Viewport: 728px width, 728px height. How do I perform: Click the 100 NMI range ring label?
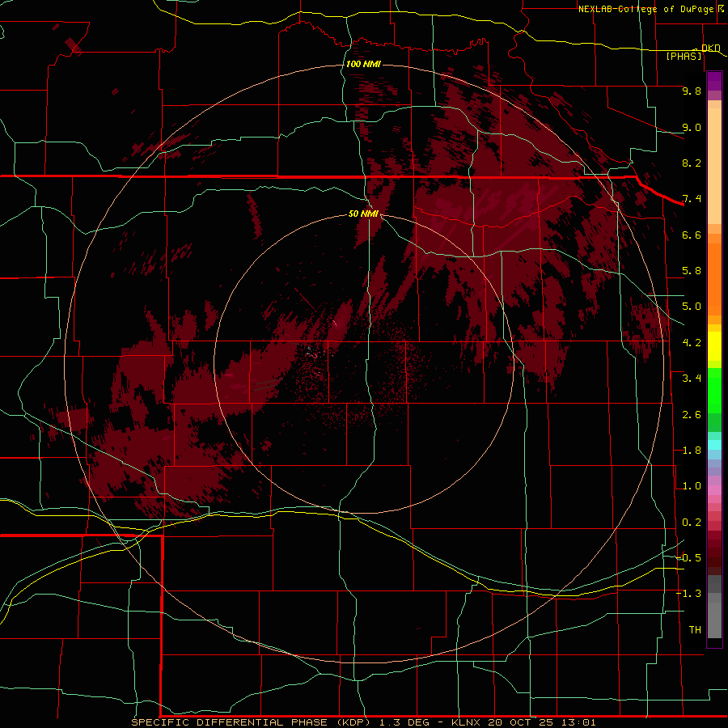pyautogui.click(x=363, y=64)
